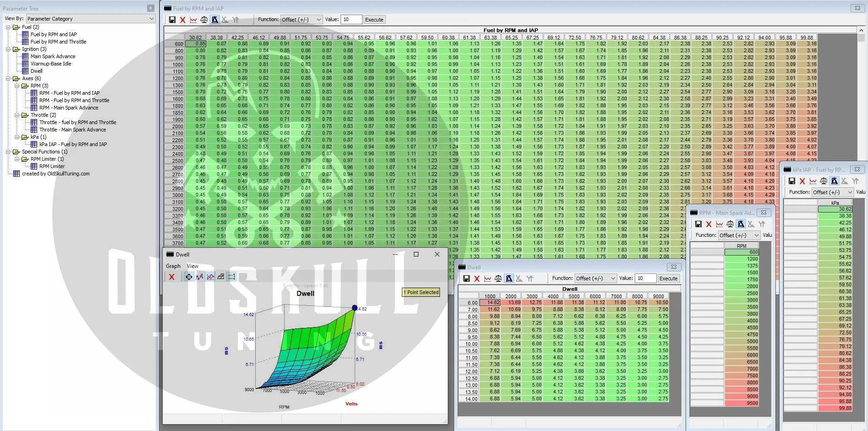Screen dimensions: 868x431
Task: Click the save icon in Fuel table toolbar
Action: click(172, 20)
